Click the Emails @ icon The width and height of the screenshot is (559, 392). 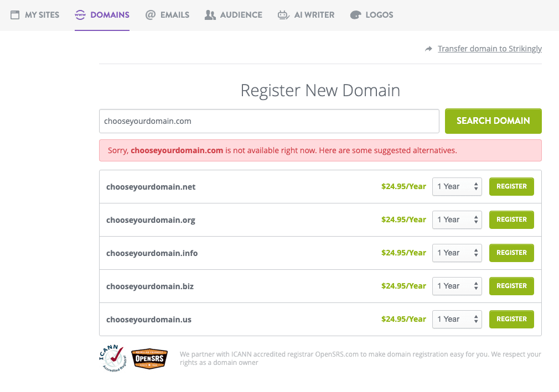pyautogui.click(x=151, y=15)
